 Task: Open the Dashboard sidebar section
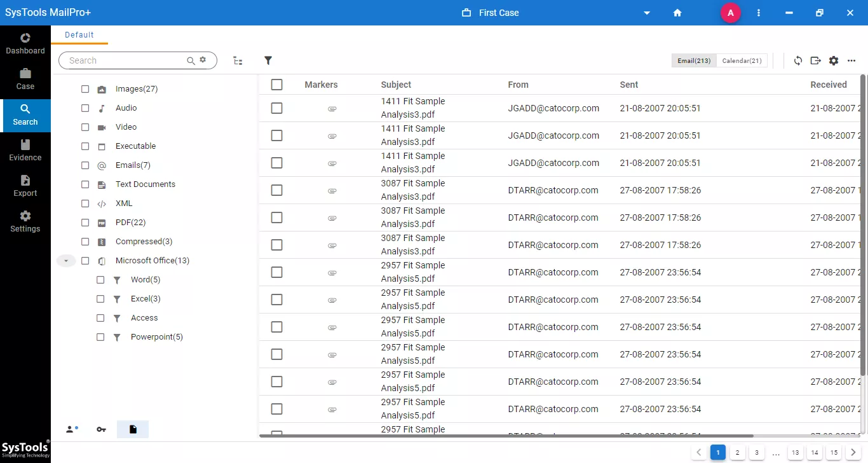(25, 43)
